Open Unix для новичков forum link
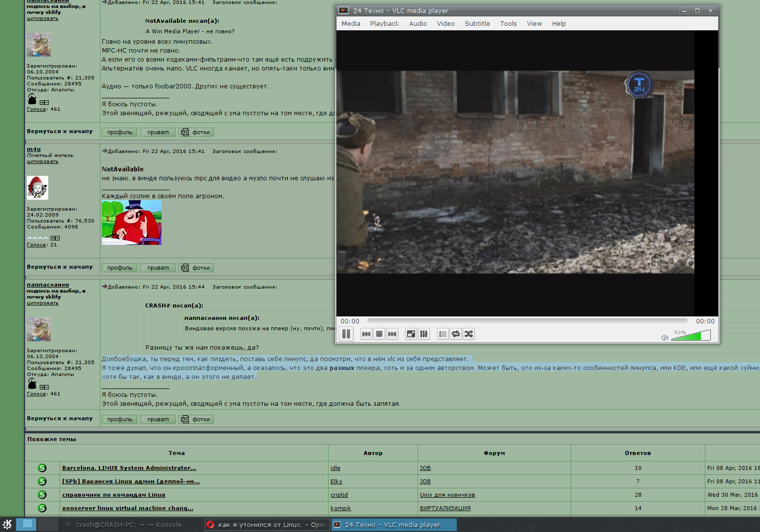This screenshot has height=532, width=760. [447, 495]
